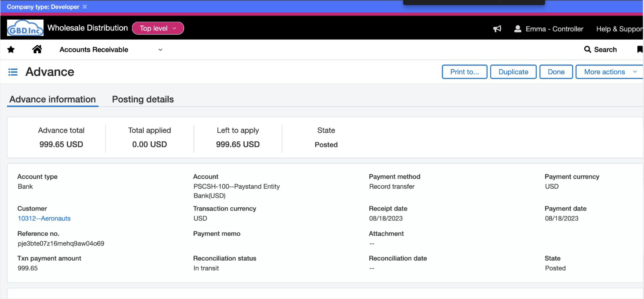
Task: Open Help & Support menu
Action: [620, 29]
